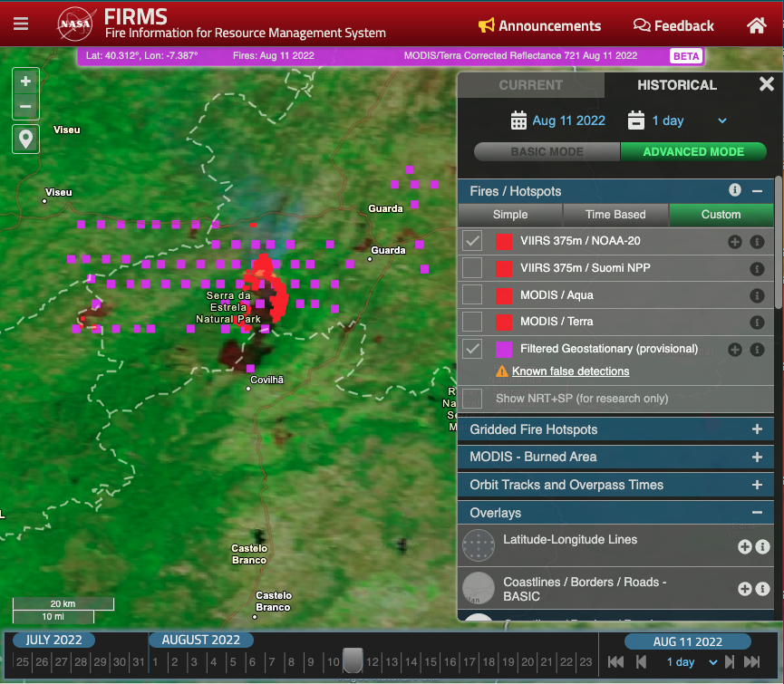Select the AUGUST 2022 month label
784x684 pixels.
(x=200, y=640)
